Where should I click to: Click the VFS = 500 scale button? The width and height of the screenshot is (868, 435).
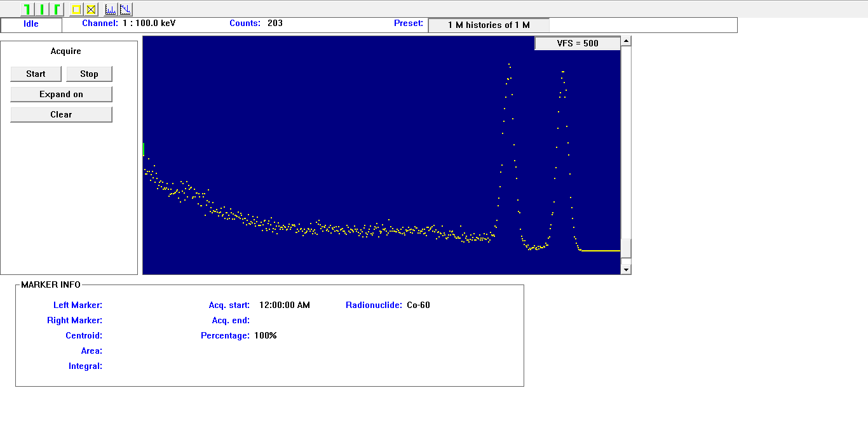(577, 43)
